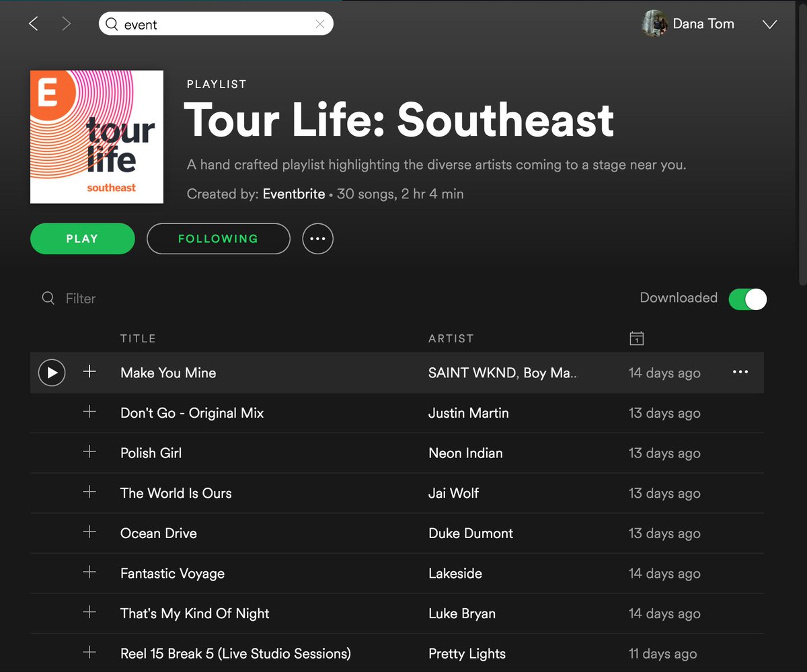
Task: Turn off the Downloaded switch
Action: point(748,299)
